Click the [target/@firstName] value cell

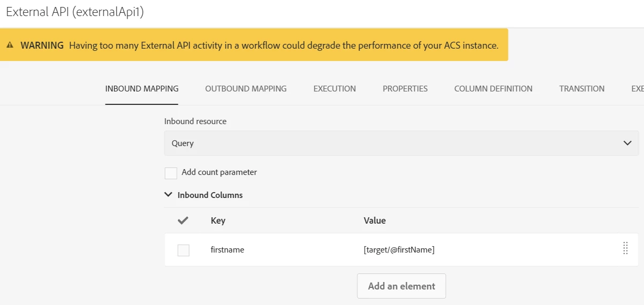(x=399, y=250)
